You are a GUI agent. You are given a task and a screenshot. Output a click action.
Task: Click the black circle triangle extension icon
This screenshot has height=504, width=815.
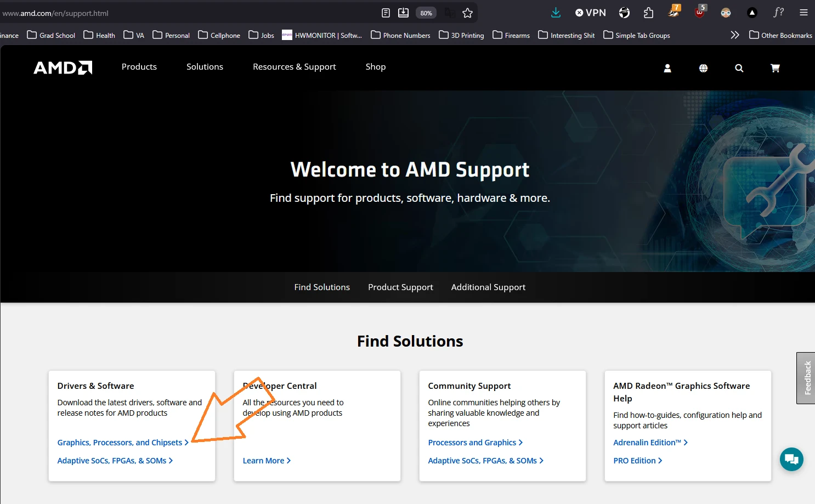752,13
